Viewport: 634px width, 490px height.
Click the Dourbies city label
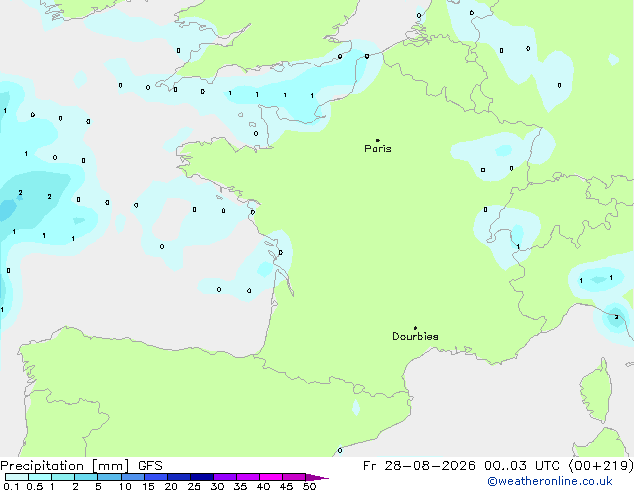click(x=415, y=336)
